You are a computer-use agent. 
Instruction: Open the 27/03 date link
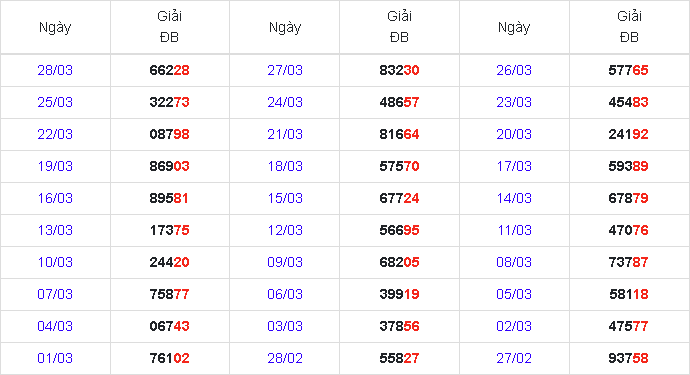click(x=285, y=70)
